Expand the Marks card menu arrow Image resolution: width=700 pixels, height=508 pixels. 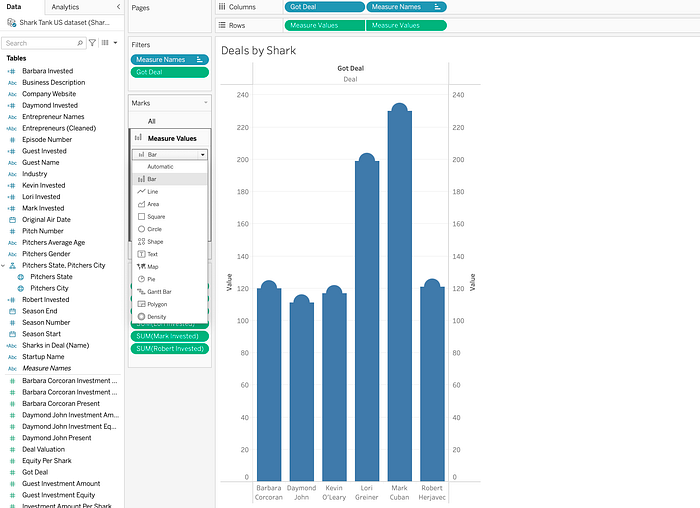206,103
